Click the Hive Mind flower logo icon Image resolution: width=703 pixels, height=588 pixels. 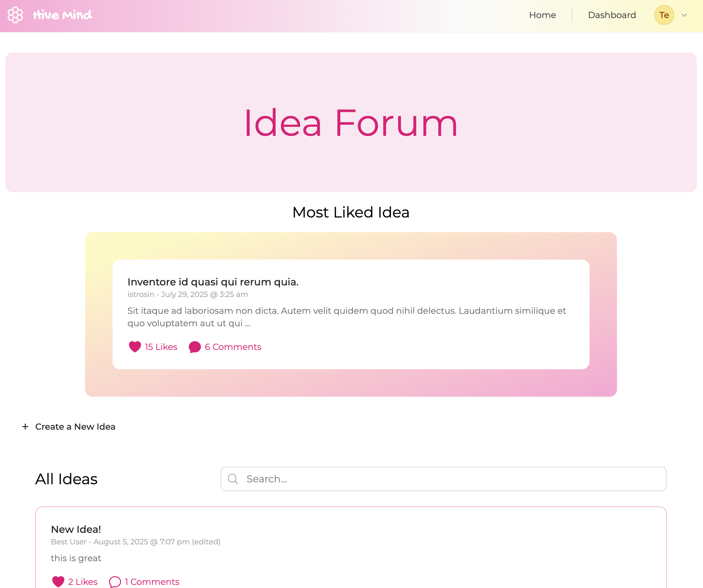click(15, 15)
